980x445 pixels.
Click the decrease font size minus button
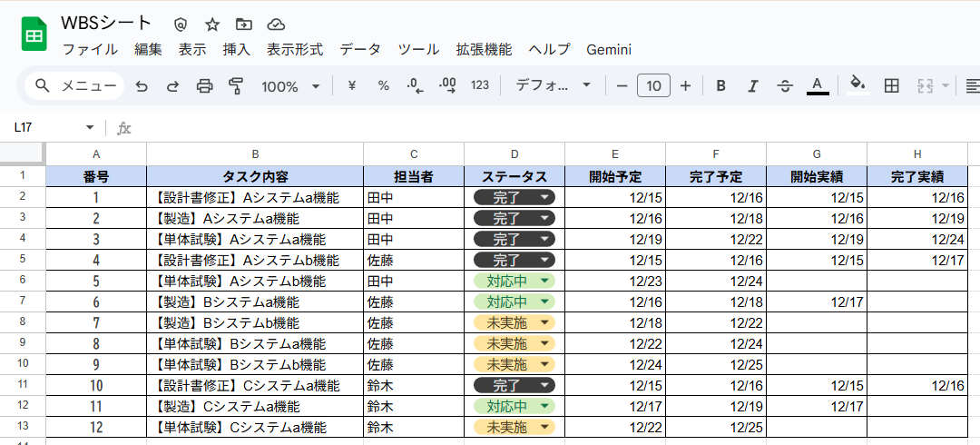click(x=622, y=86)
